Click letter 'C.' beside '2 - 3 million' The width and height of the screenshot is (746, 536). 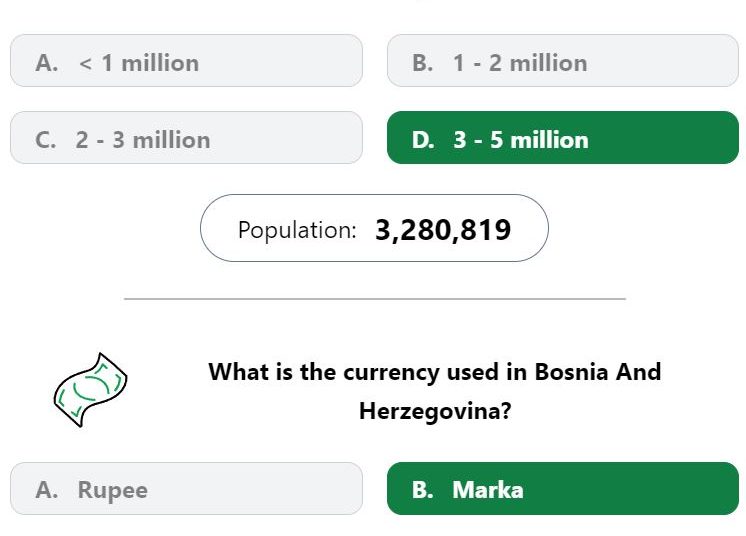(46, 140)
